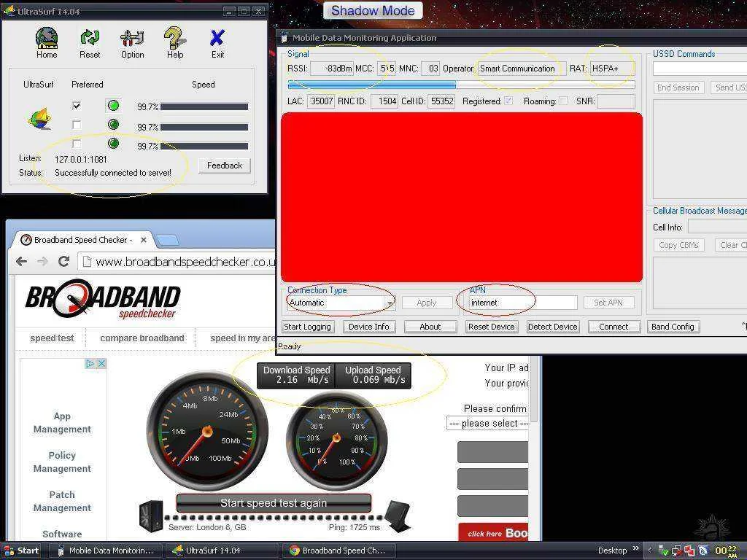Click the Shadow Mode label at top

coord(373,11)
